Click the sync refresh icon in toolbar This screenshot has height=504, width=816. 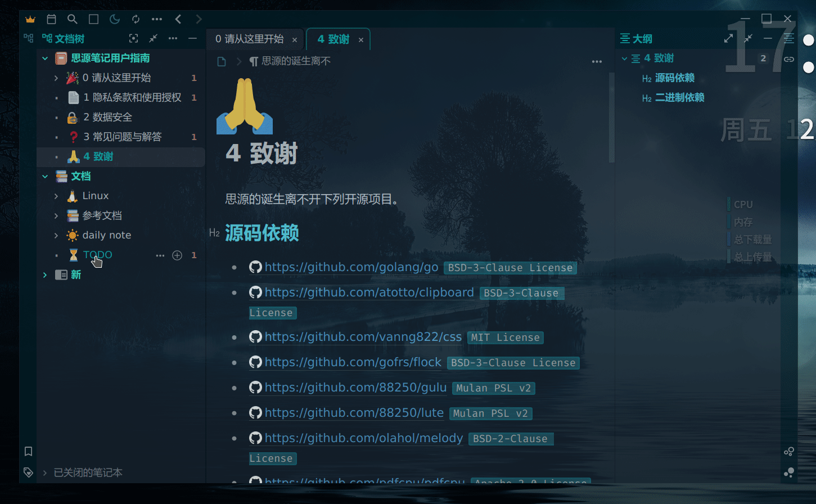coord(136,19)
